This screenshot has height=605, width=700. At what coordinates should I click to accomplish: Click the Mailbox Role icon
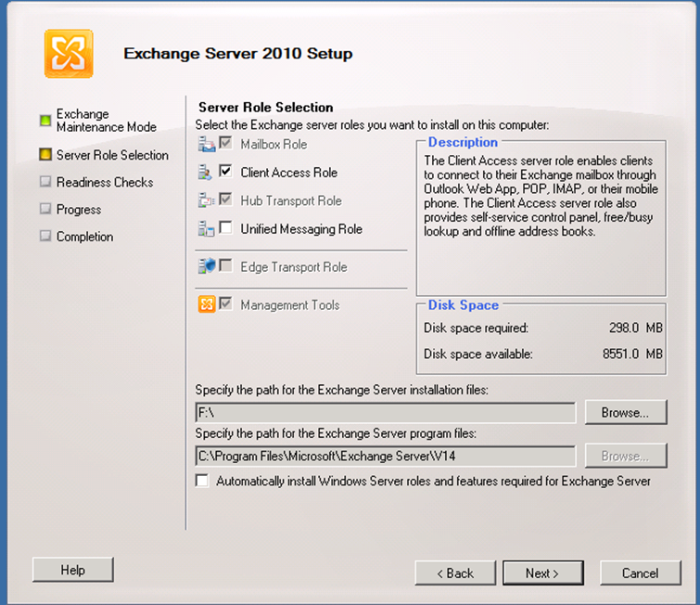207,145
